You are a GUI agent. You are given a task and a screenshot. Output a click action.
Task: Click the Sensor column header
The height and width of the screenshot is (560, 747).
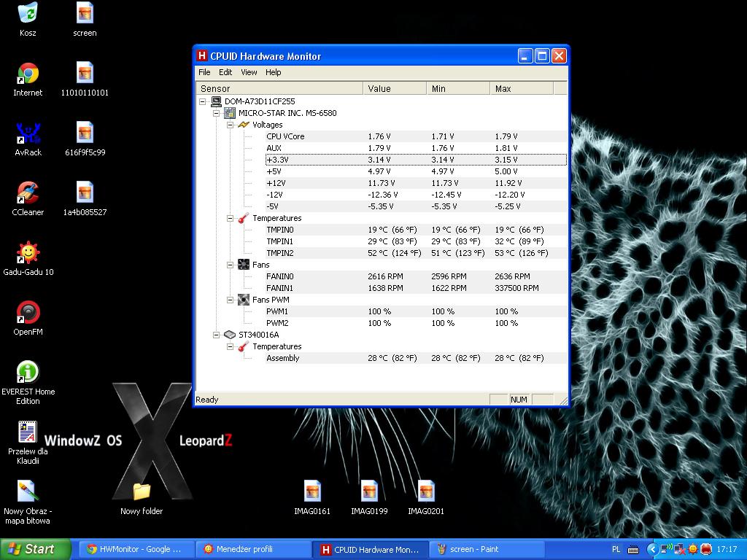click(x=279, y=88)
